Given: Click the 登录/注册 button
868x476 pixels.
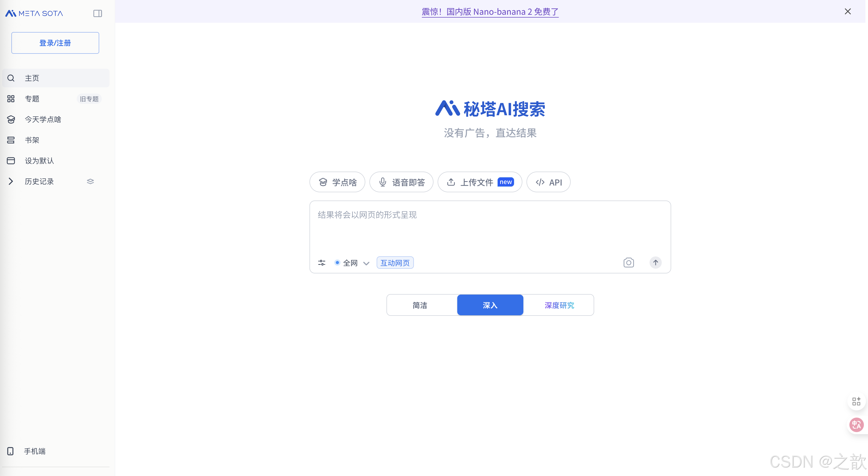Looking at the screenshot, I should coord(55,43).
